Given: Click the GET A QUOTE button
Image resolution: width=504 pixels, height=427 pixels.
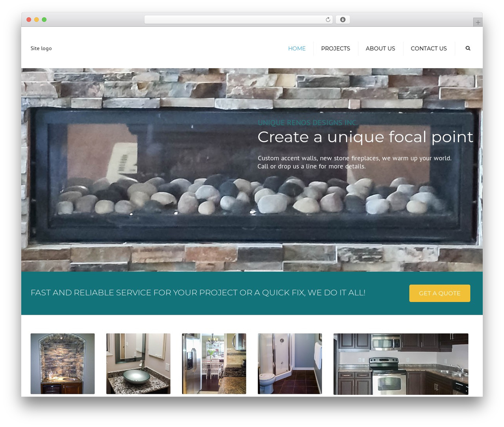Looking at the screenshot, I should click(x=440, y=293).
